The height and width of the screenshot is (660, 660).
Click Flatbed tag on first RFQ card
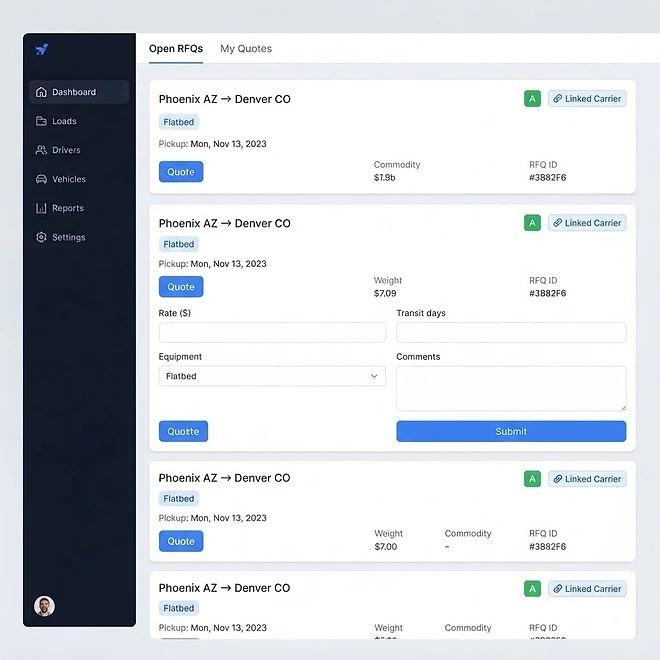179,122
